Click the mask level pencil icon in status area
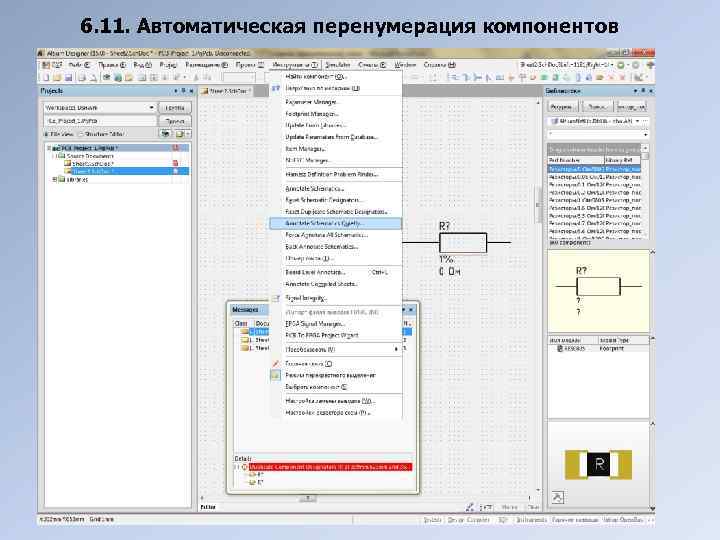 pyautogui.click(x=470, y=507)
